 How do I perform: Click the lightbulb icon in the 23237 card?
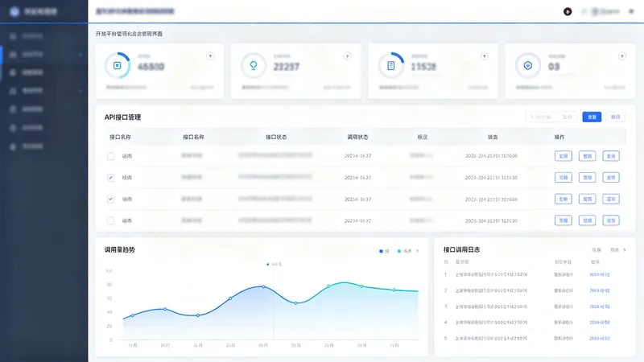[x=254, y=65]
